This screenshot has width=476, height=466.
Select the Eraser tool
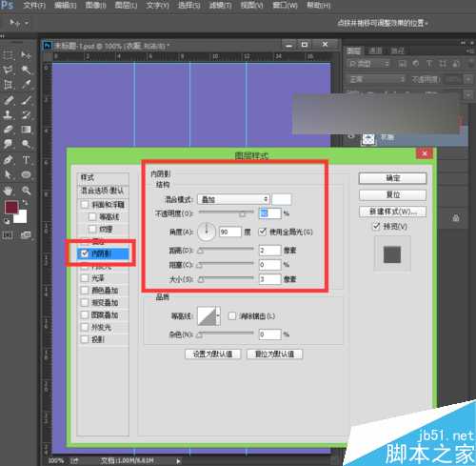8,130
